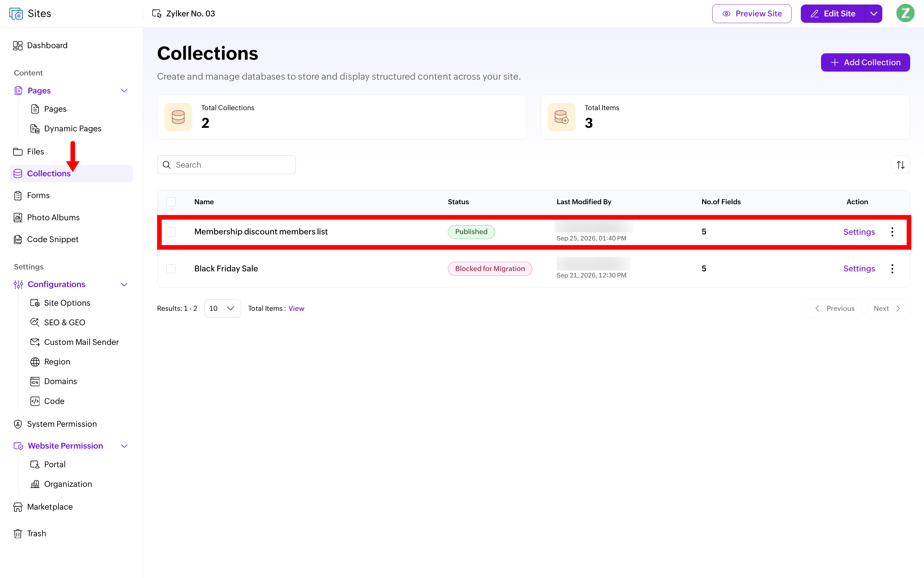This screenshot has width=924, height=578.
Task: Collapse the Configurations section chevron
Action: click(124, 285)
